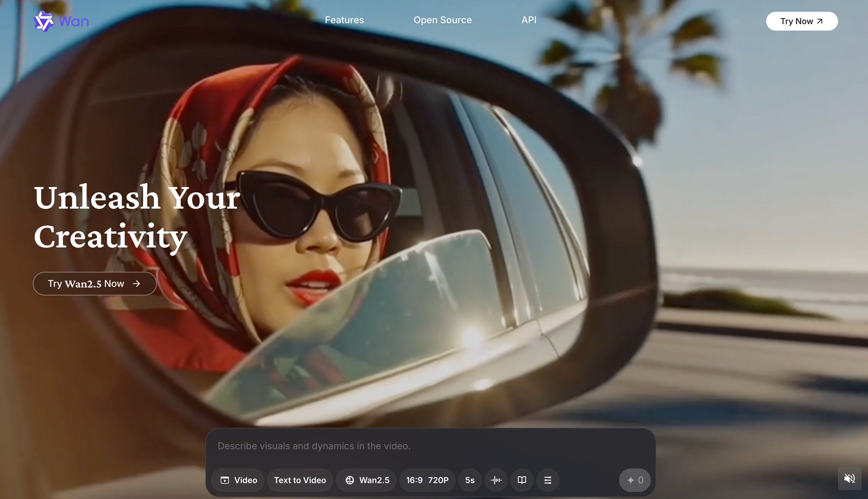The width and height of the screenshot is (868, 499).
Task: Change the 16:9 720P aspect setting
Action: (427, 480)
